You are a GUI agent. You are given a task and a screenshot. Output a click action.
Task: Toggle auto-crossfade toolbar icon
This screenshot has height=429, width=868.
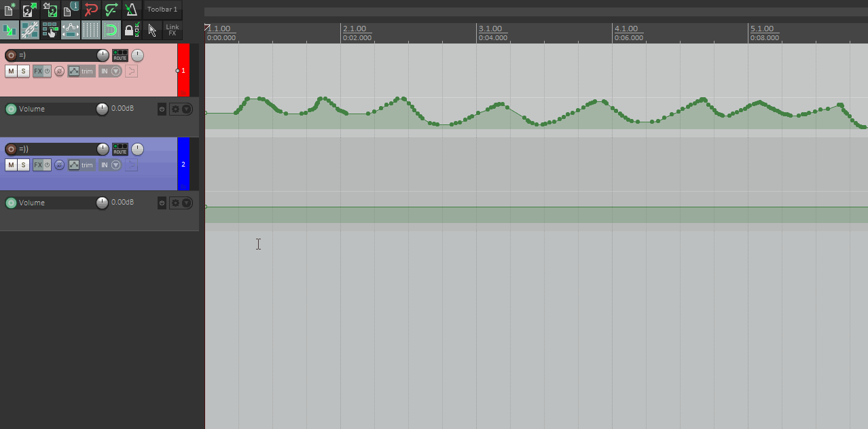(x=10, y=30)
